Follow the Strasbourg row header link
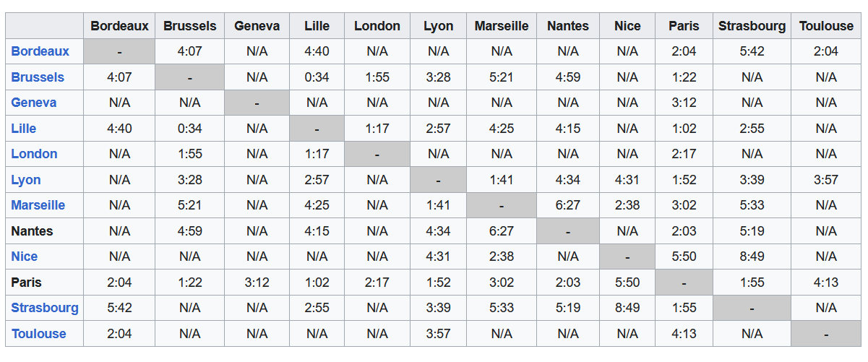868x362 pixels. tap(45, 308)
